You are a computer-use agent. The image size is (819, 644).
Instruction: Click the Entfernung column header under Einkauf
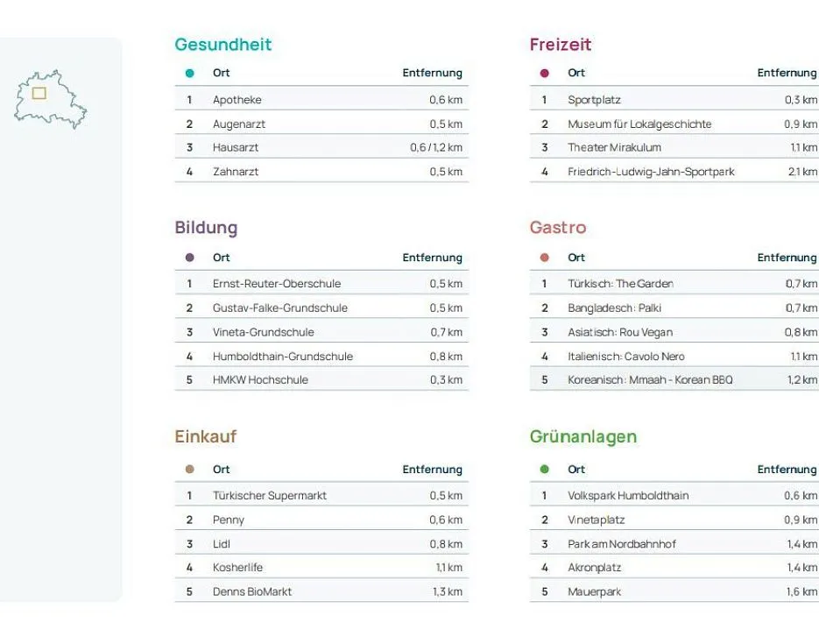pos(432,470)
